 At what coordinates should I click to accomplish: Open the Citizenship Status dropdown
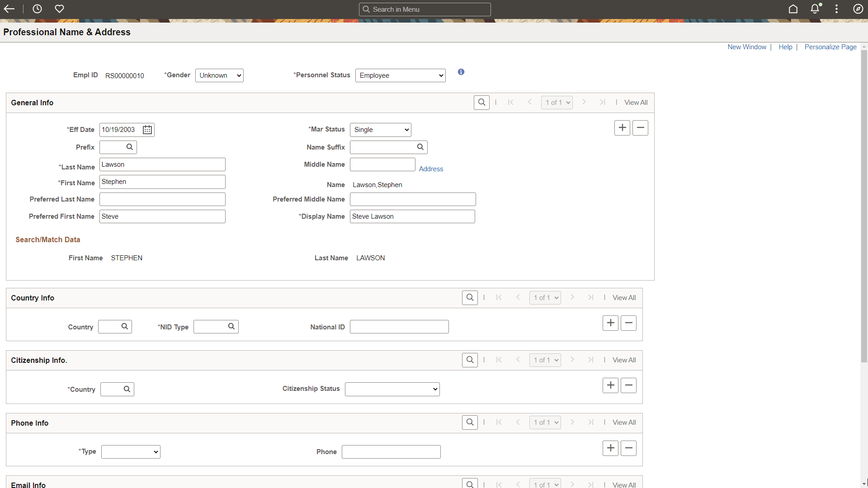point(392,389)
